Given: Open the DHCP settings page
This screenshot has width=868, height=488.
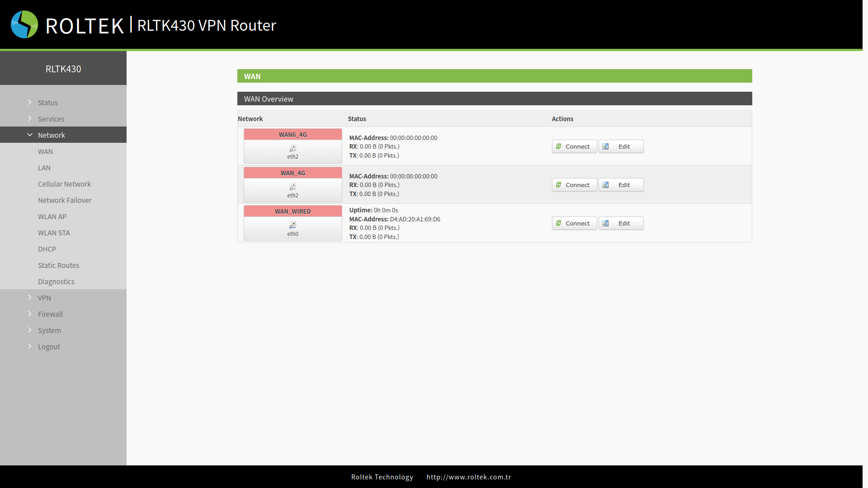Looking at the screenshot, I should [x=47, y=249].
